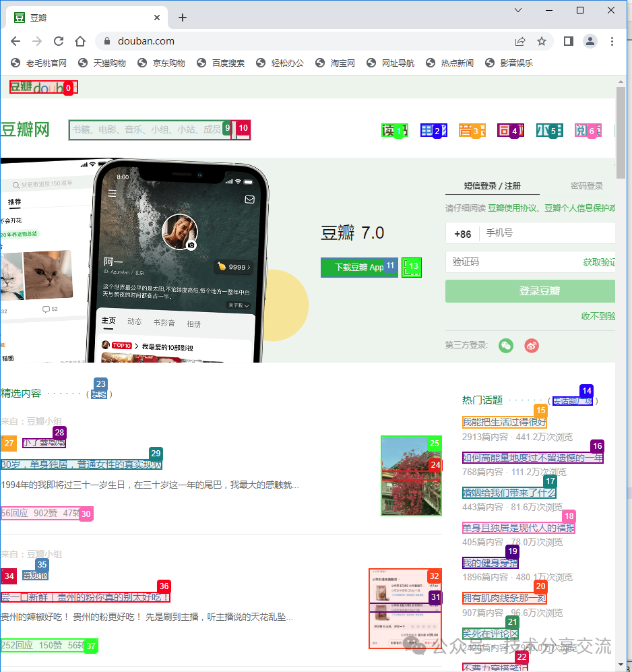This screenshot has height=672, width=632.
Task: Click 获取验证码 link
Action: coord(599,262)
